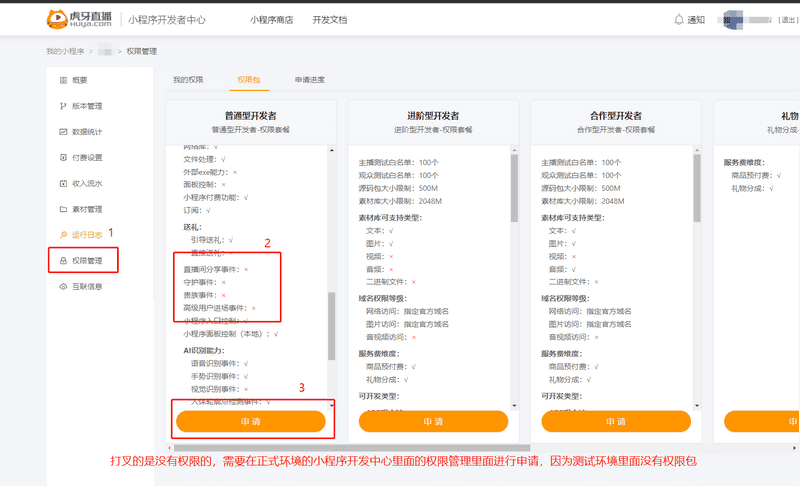Open 版本管理 in the sidebar
Image resolution: width=800 pixels, height=486 pixels.
click(x=87, y=106)
